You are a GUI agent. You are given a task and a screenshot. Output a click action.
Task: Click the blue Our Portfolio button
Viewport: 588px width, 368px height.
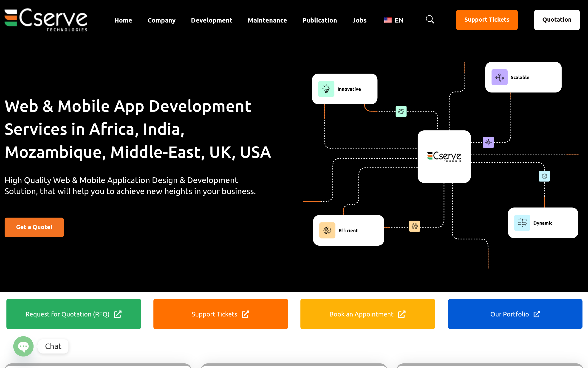[x=515, y=314]
